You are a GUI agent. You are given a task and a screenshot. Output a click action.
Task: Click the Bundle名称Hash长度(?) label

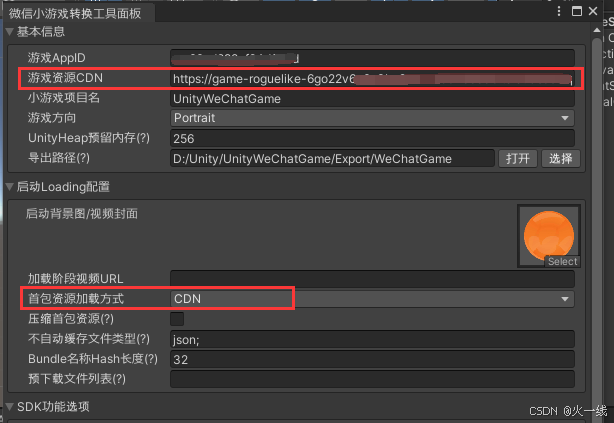[x=93, y=359]
